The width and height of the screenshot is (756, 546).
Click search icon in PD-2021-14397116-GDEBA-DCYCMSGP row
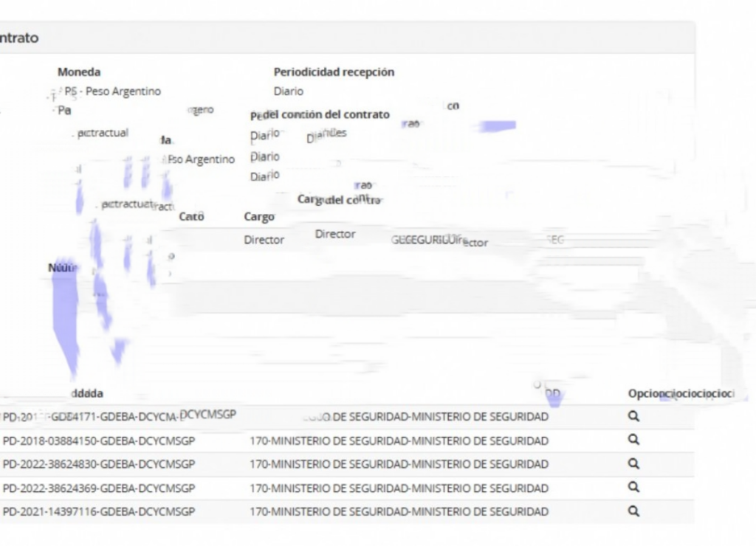tap(633, 511)
